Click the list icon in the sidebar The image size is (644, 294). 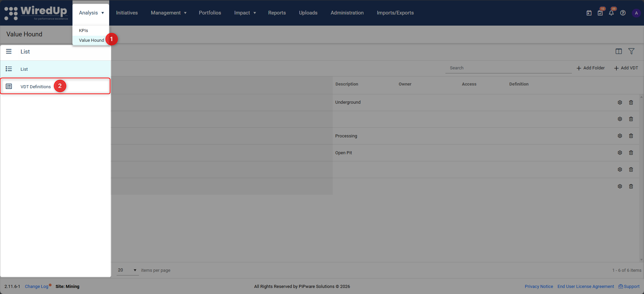9,69
